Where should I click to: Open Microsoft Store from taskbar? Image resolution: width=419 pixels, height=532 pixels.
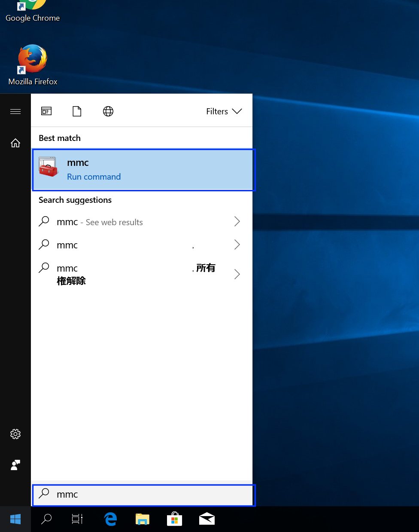point(175,519)
